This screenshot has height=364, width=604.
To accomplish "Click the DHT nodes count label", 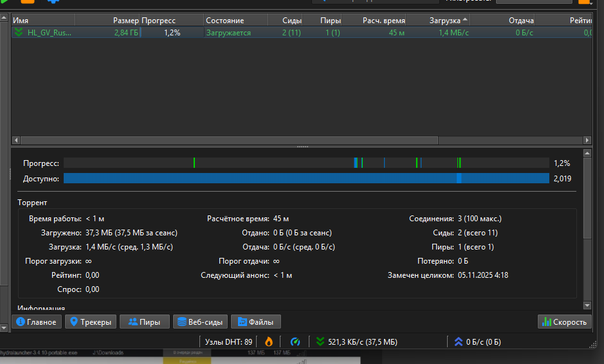I will pos(228,341).
